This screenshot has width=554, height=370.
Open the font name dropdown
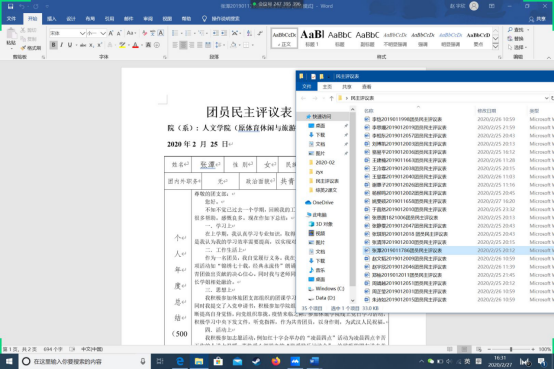click(82, 33)
